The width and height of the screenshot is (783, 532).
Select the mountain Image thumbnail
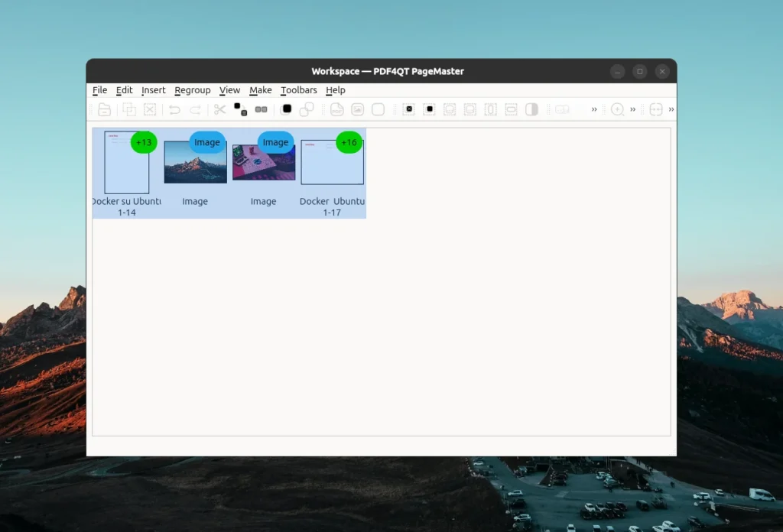(195, 164)
